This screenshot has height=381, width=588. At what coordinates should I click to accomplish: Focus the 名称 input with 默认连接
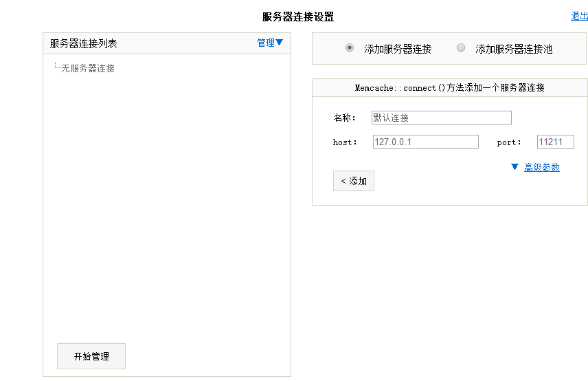pyautogui.click(x=441, y=118)
